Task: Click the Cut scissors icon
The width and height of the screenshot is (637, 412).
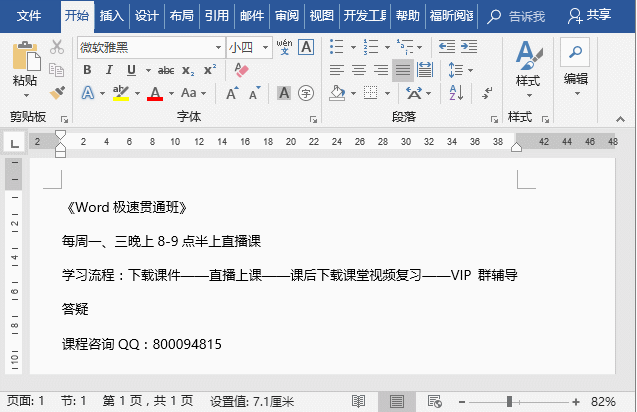Action: click(x=57, y=47)
